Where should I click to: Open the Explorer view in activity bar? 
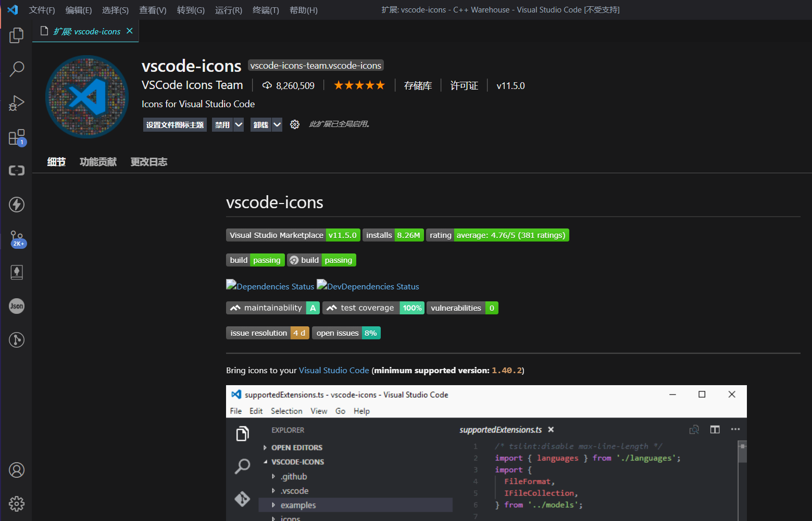17,35
